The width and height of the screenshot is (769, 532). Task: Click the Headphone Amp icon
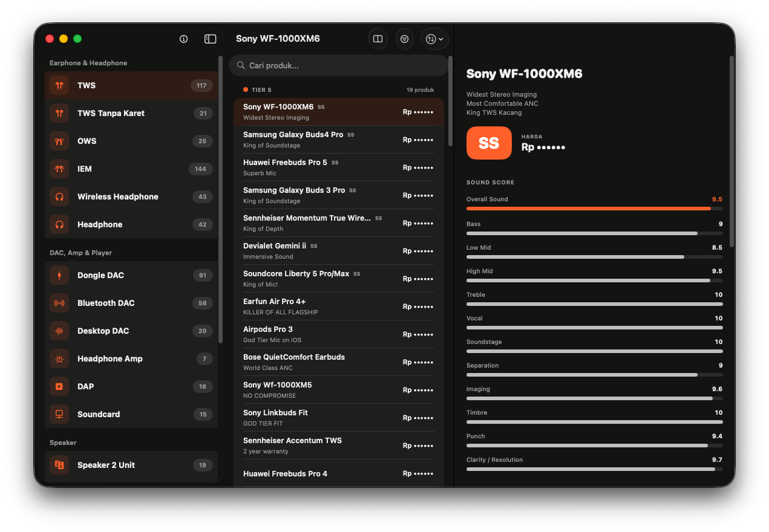pos(59,358)
